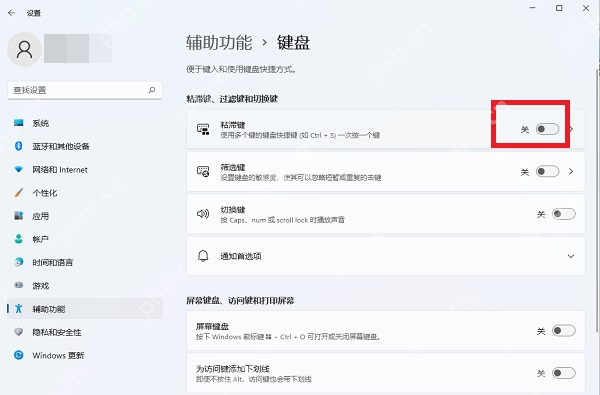Click the 切换键 row title text
The height and width of the screenshot is (395, 600).
coord(233,210)
